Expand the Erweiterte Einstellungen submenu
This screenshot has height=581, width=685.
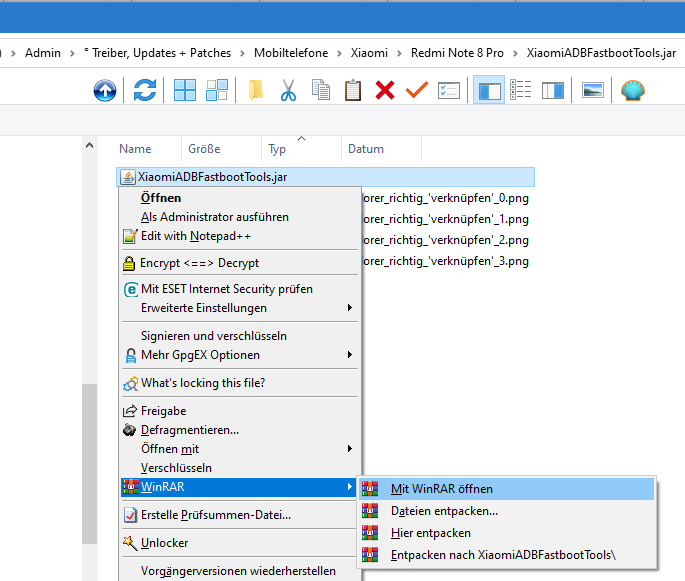[x=239, y=308]
